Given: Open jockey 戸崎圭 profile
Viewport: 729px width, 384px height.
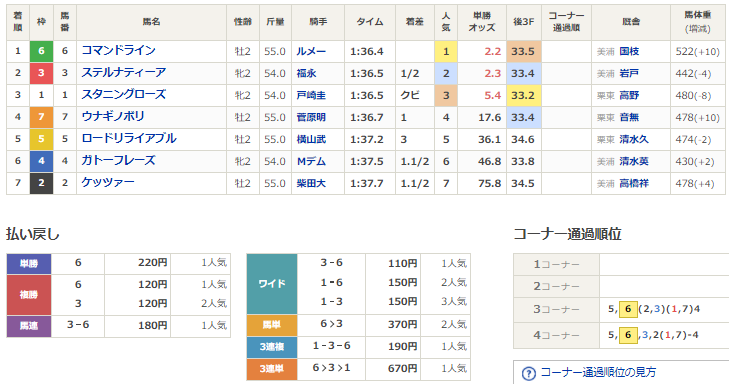Looking at the screenshot, I should point(311,95).
